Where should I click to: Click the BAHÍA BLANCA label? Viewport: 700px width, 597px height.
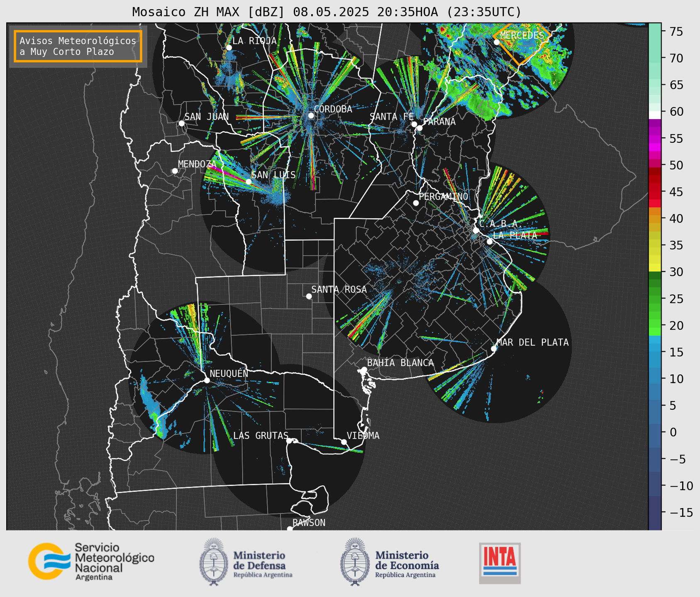click(400, 363)
